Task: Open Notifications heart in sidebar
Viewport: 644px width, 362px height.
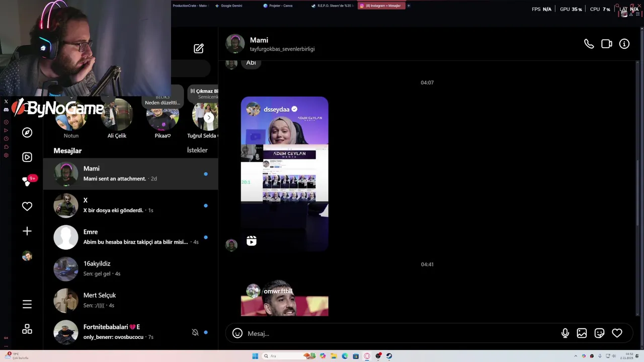Action: (27, 206)
